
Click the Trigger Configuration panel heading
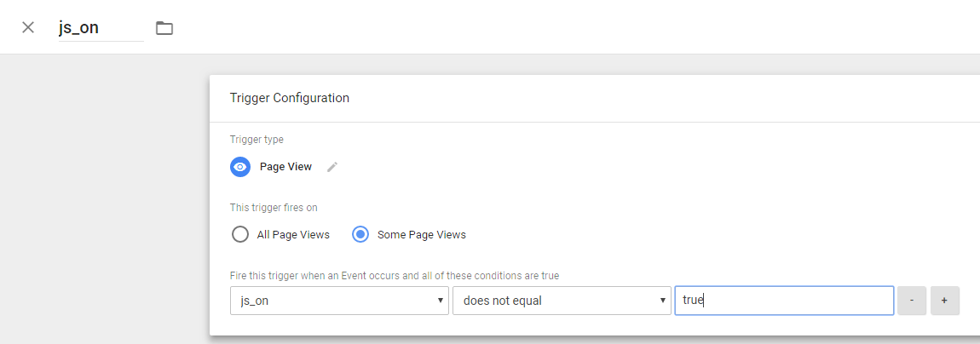(290, 98)
